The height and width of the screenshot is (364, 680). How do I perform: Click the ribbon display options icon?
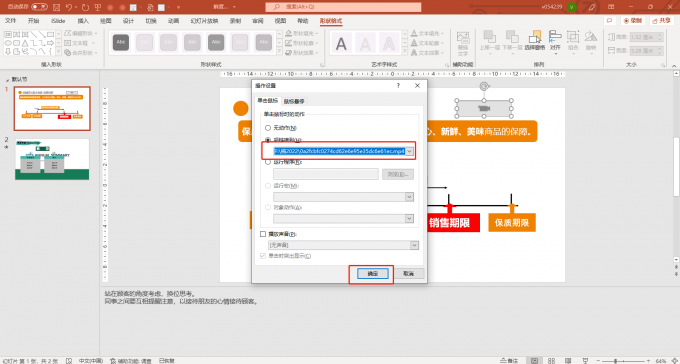point(611,7)
